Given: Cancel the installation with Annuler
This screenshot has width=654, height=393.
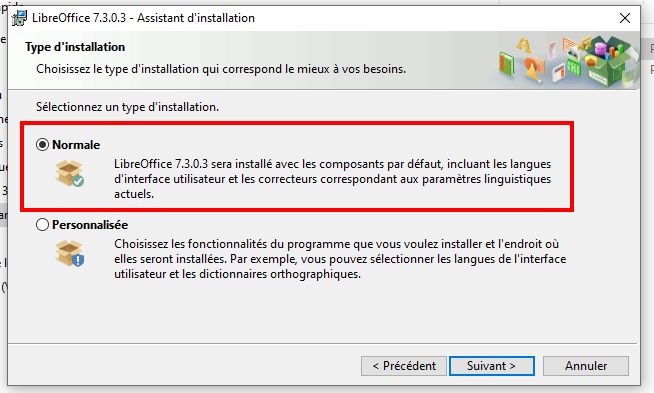Looking at the screenshot, I should coord(586,366).
